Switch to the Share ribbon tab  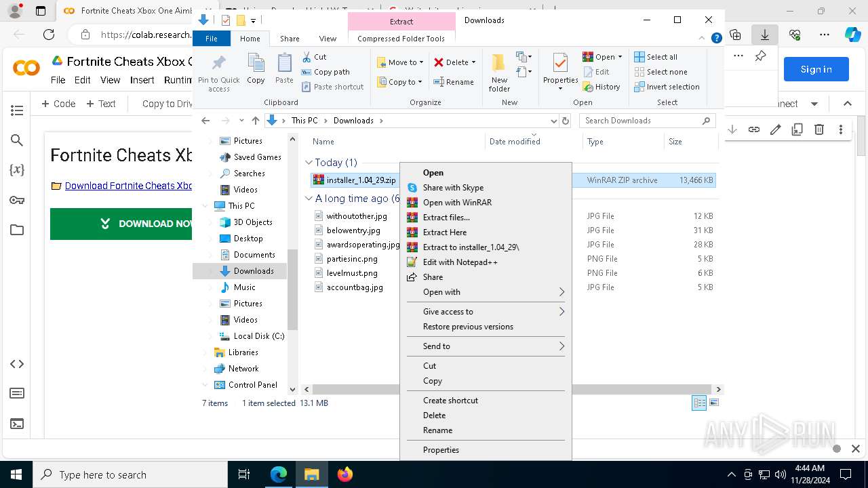[x=290, y=39]
